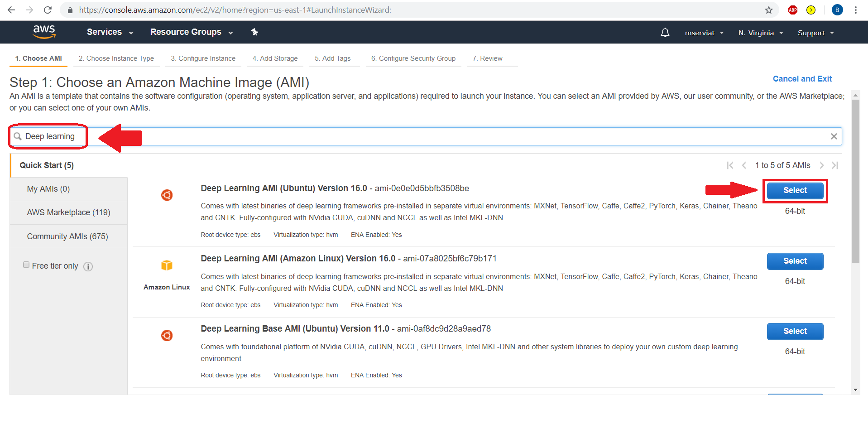Click the page vertical scrollbar
The width and height of the screenshot is (868, 429).
tap(855, 181)
